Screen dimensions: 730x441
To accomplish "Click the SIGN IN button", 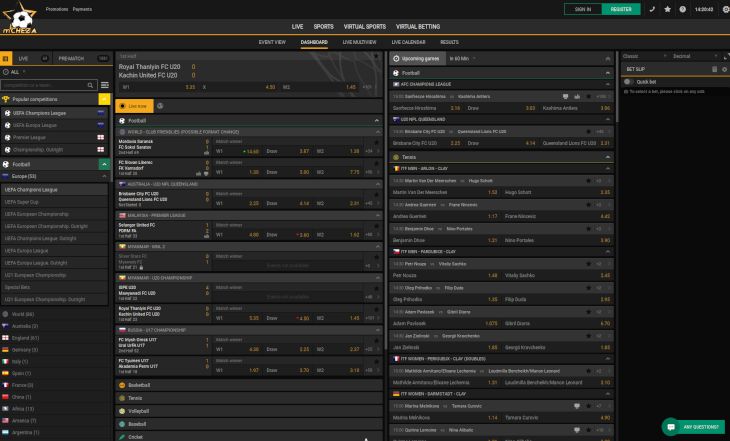I will [x=583, y=9].
